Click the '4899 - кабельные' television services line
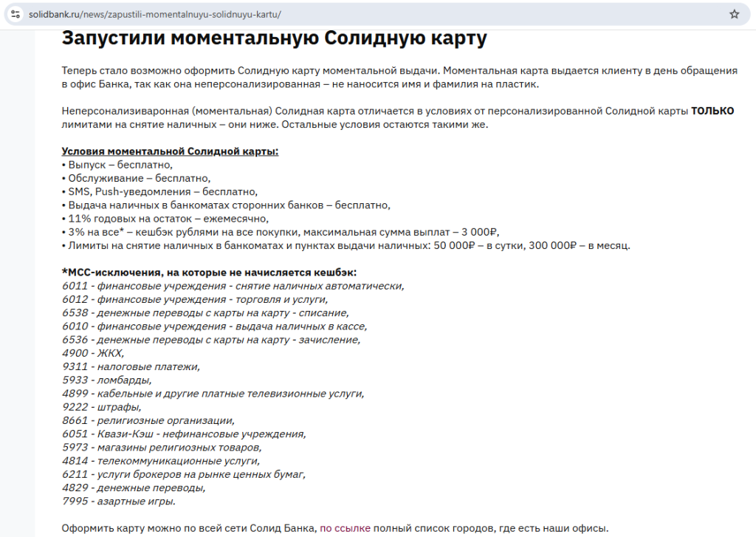Screen dimensions: 756x537 pyautogui.click(x=213, y=394)
